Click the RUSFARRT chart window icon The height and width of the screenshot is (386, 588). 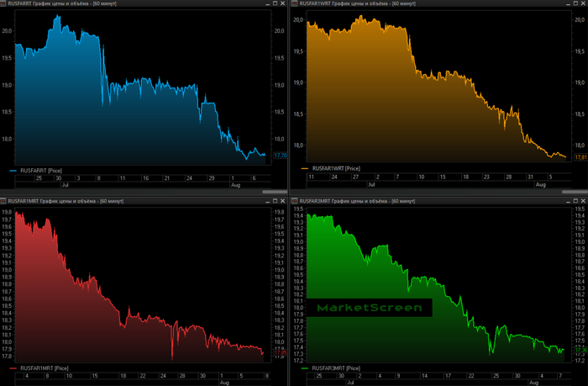point(4,4)
